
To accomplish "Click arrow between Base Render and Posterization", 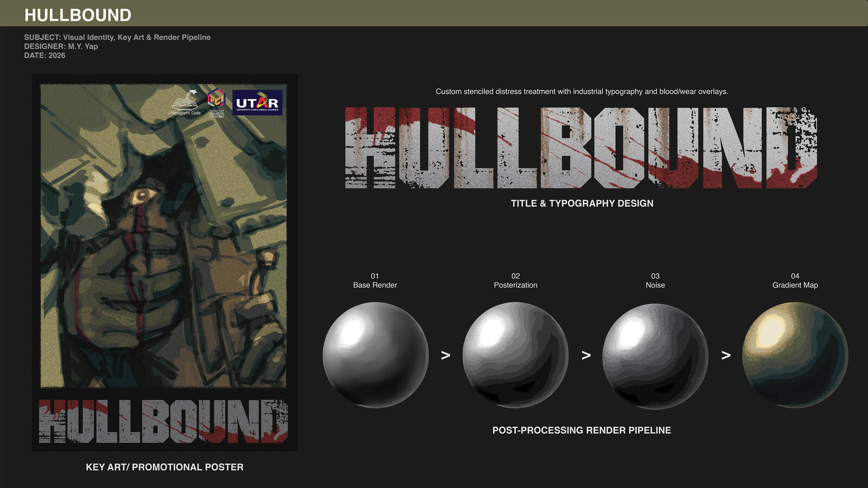I will (x=445, y=355).
